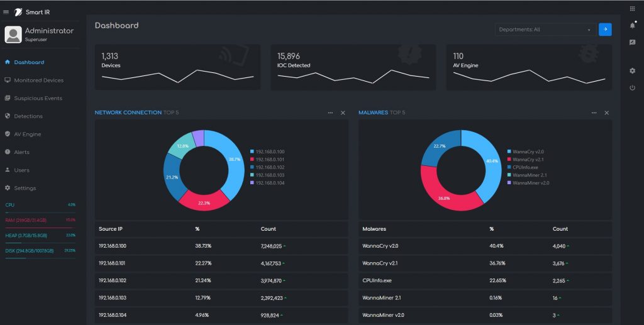644x325 pixels.
Task: Go to Monitored Devices in sidebar
Action: [38, 80]
